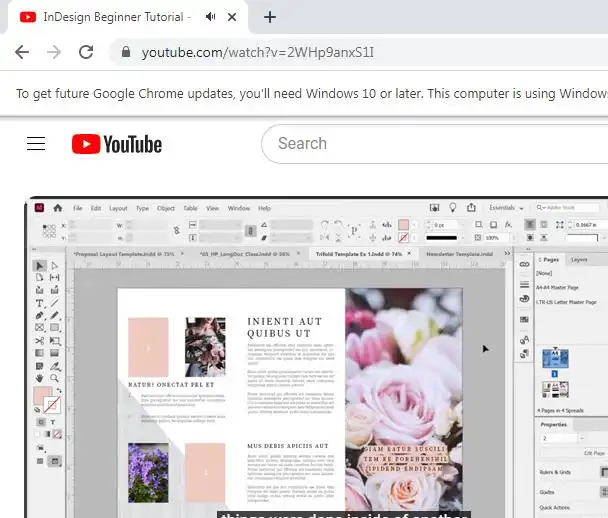This screenshot has height=518, width=608.
Task: Select the Pencil tool in InDesign toolbox
Action: coord(55,316)
